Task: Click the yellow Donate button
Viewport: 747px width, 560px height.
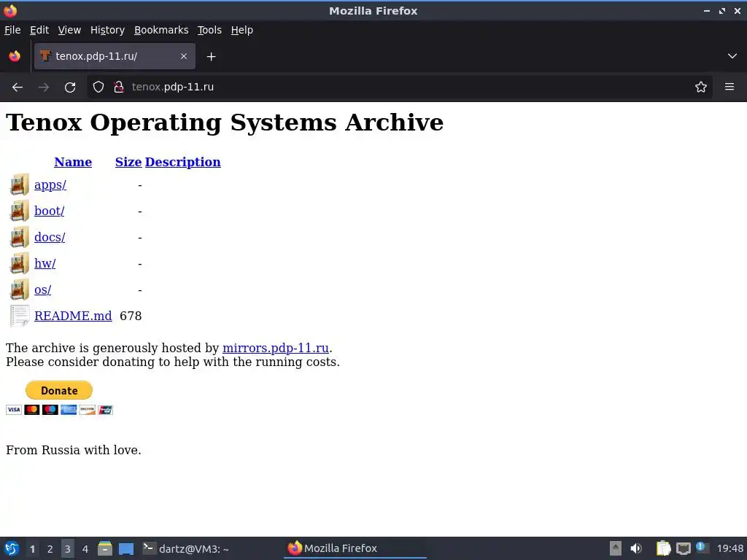Action: point(59,391)
